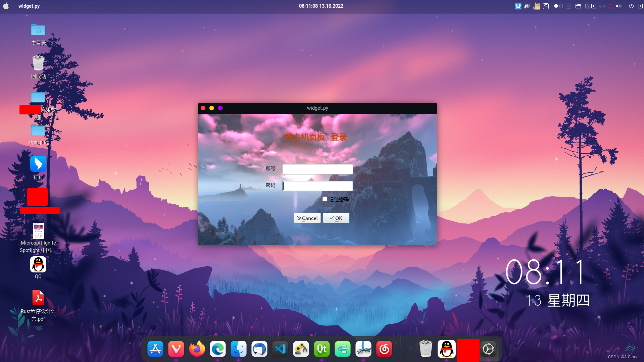Open Microsoft Edge from the dock
The image size is (644, 362).
click(x=218, y=349)
